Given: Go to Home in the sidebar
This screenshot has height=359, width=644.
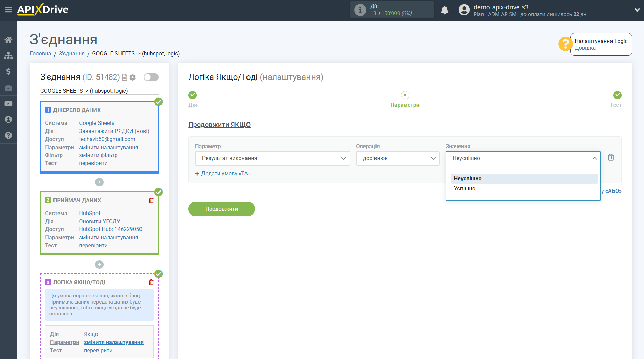Looking at the screenshot, I should pos(8,40).
